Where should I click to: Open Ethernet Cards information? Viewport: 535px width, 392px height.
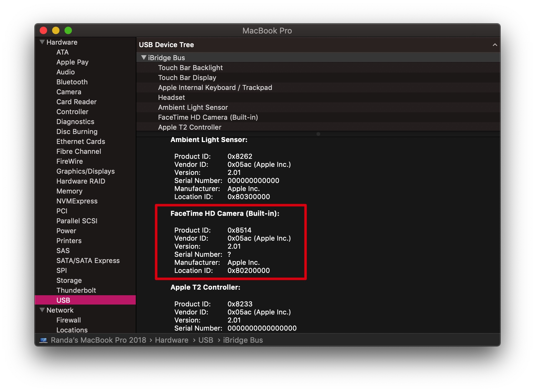81,141
